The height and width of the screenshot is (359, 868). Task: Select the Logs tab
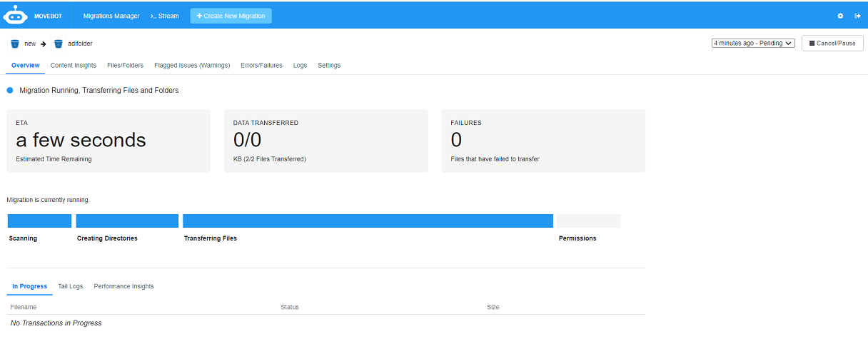(x=300, y=65)
